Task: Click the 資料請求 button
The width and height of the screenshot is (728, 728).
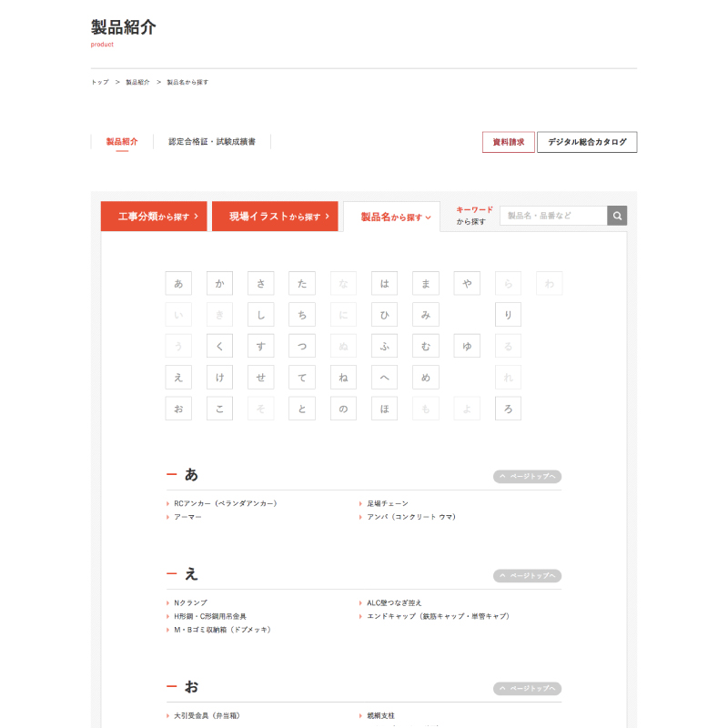Action: pyautogui.click(x=509, y=142)
